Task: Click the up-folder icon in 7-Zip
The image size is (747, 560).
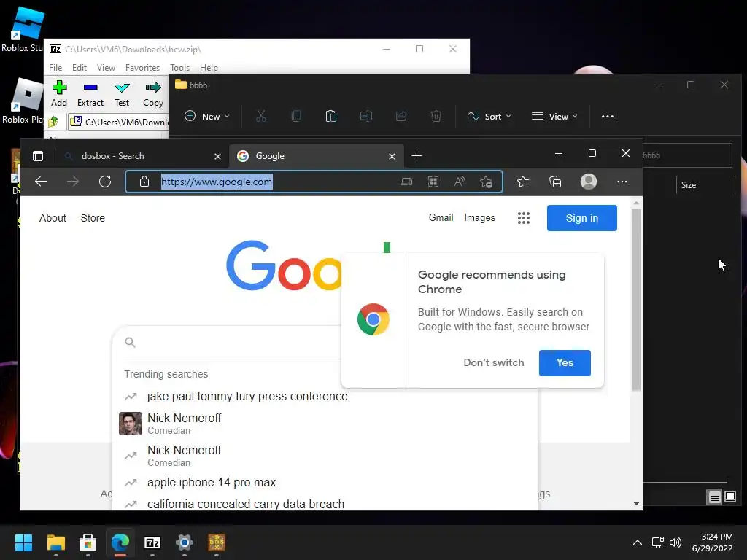Action: (x=53, y=122)
